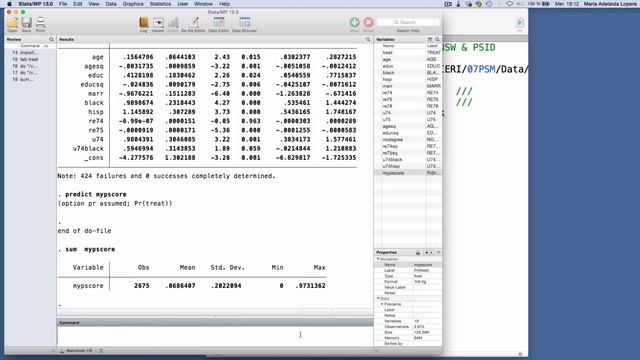
Task: Click the Variables panel filter icon
Action: tap(430, 40)
